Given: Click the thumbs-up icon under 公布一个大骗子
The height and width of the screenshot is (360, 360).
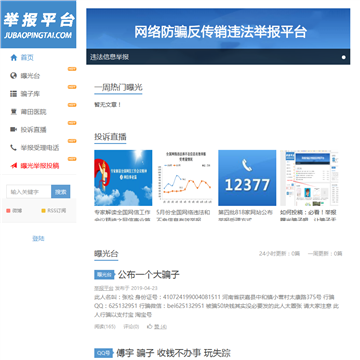Looking at the screenshot, I should pos(149,326).
